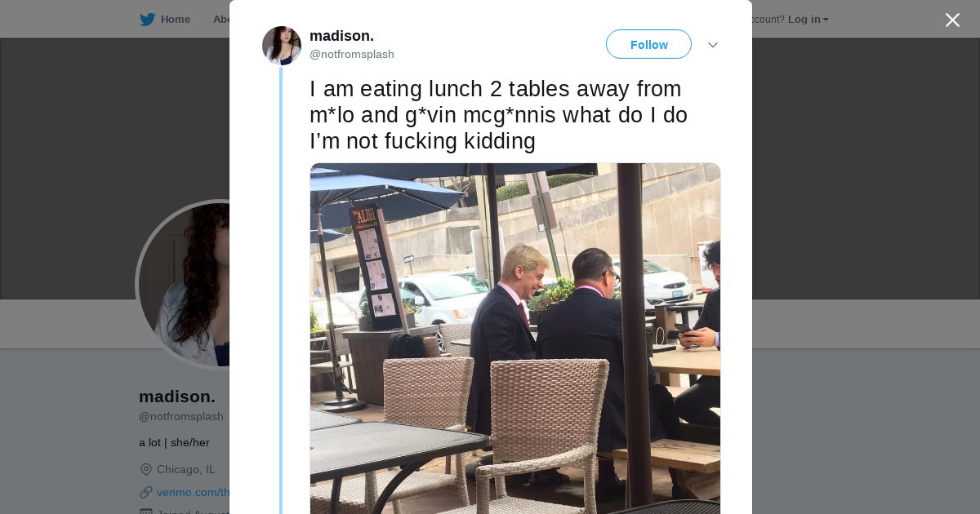Open madison. display name in the tweet
Screen dimensions: 980x514
pyautogui.click(x=341, y=36)
